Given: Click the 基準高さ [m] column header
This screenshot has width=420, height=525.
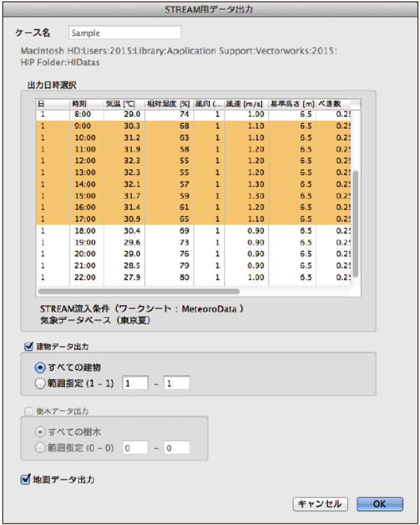Looking at the screenshot, I should point(292,104).
